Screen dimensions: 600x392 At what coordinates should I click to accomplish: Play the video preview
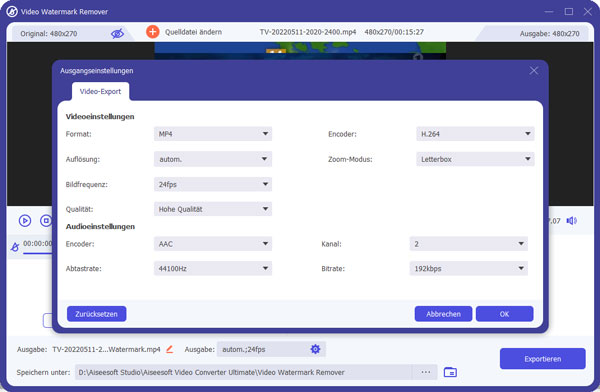(25, 221)
